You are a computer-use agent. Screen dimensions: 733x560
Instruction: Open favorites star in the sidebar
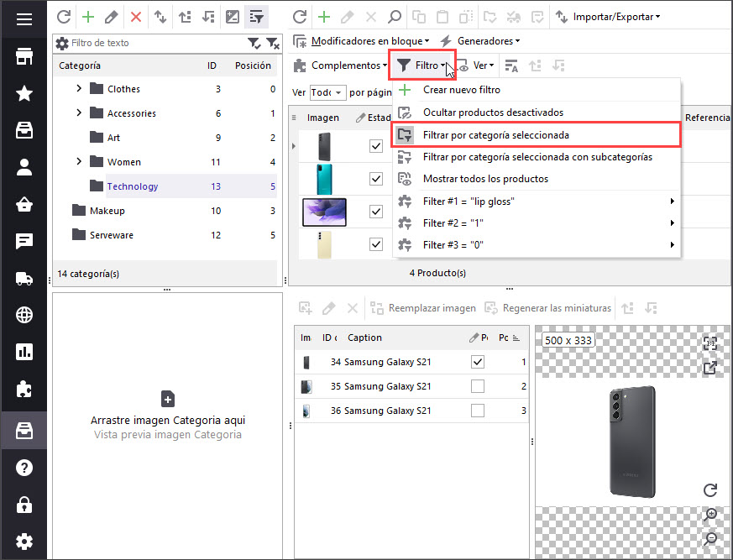[x=24, y=93]
